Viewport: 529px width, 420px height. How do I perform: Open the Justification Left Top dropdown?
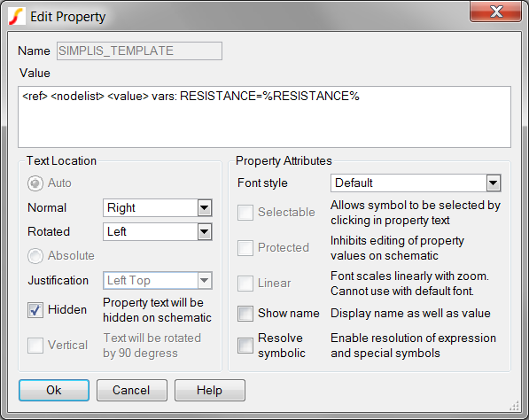click(158, 280)
